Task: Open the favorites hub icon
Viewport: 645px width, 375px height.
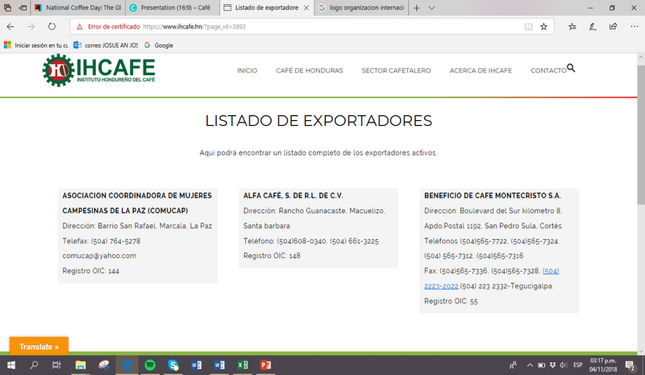Action: tap(572, 27)
